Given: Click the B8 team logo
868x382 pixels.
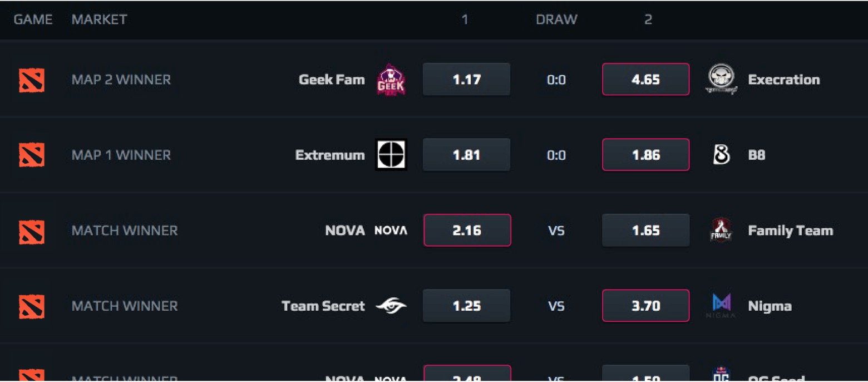Looking at the screenshot, I should (722, 155).
